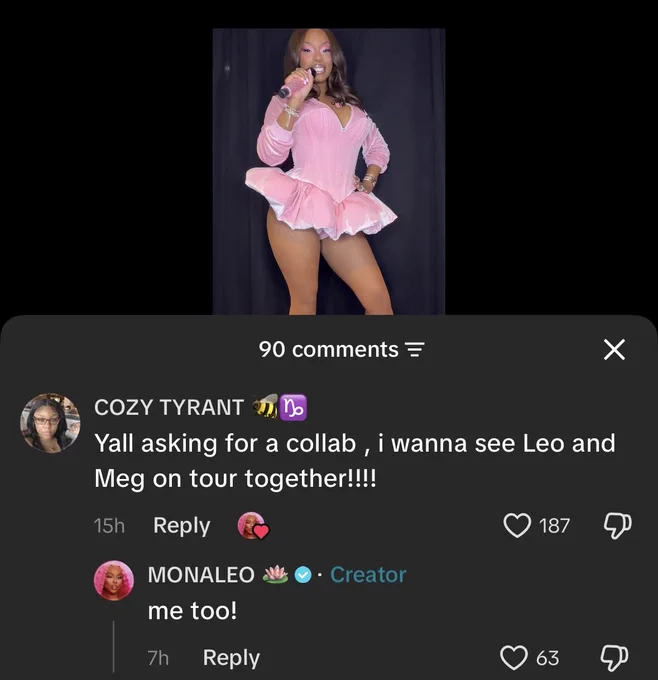Tap the '90 comments' header
Viewport: 658px width, 680px height.
click(329, 350)
